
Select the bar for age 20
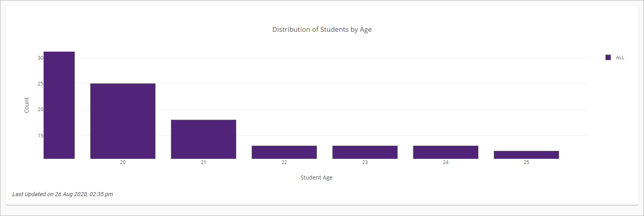pyautogui.click(x=123, y=121)
